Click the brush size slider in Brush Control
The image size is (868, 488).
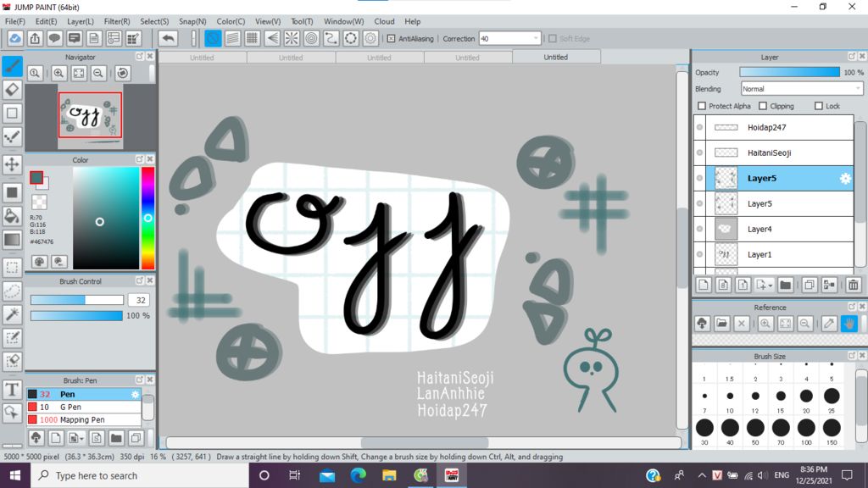77,300
